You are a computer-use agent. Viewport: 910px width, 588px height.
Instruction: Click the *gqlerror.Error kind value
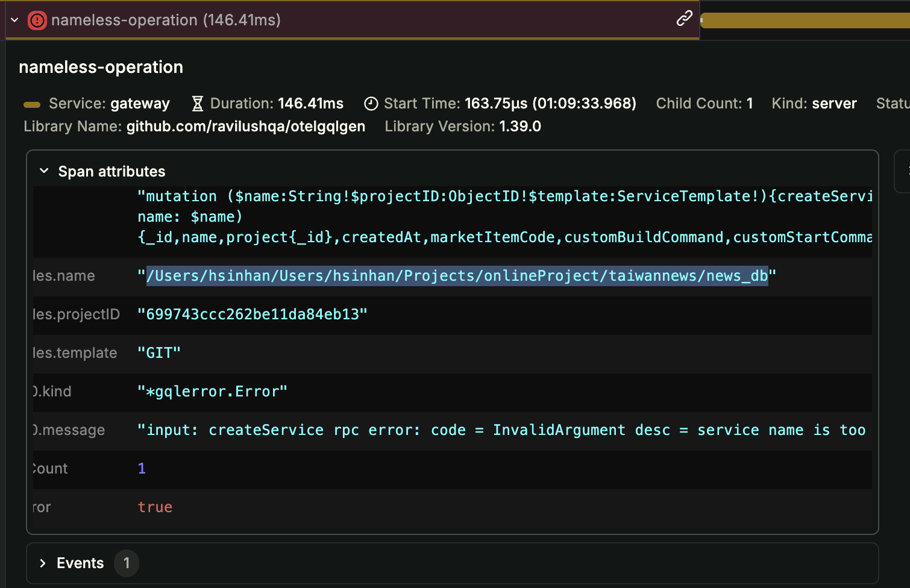(x=212, y=392)
